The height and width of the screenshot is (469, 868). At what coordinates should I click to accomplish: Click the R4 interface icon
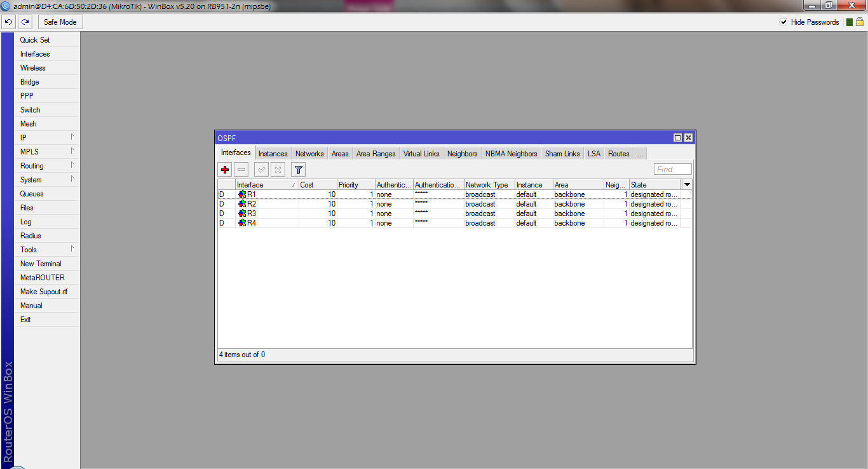coord(242,223)
